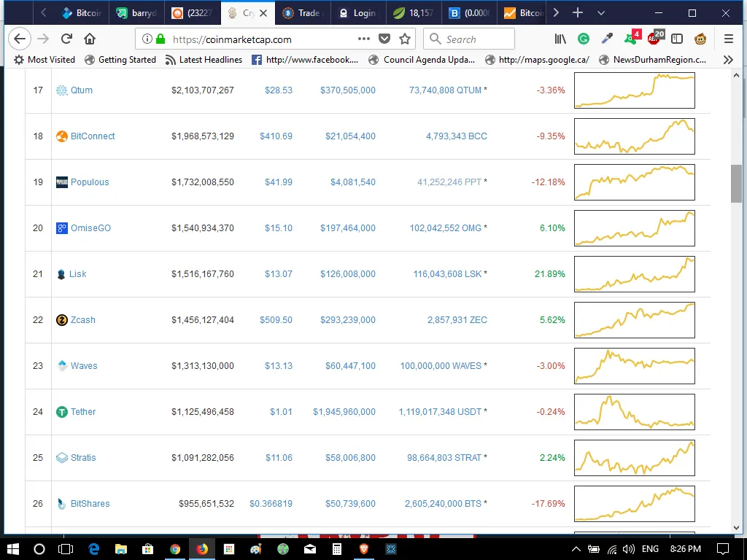
Task: Switch to the Login tab
Action: [358, 13]
